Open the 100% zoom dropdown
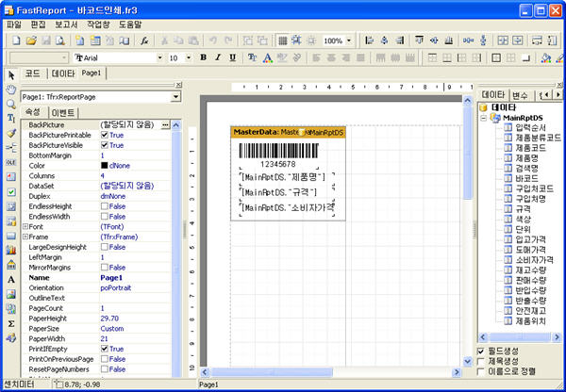Screen dimensions: 566x392 [349, 41]
